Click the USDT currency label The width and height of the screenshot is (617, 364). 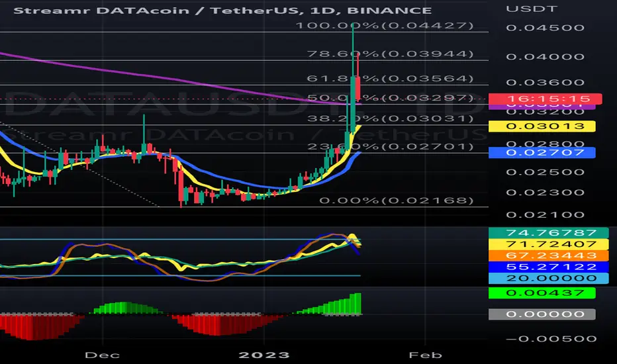[x=531, y=9]
